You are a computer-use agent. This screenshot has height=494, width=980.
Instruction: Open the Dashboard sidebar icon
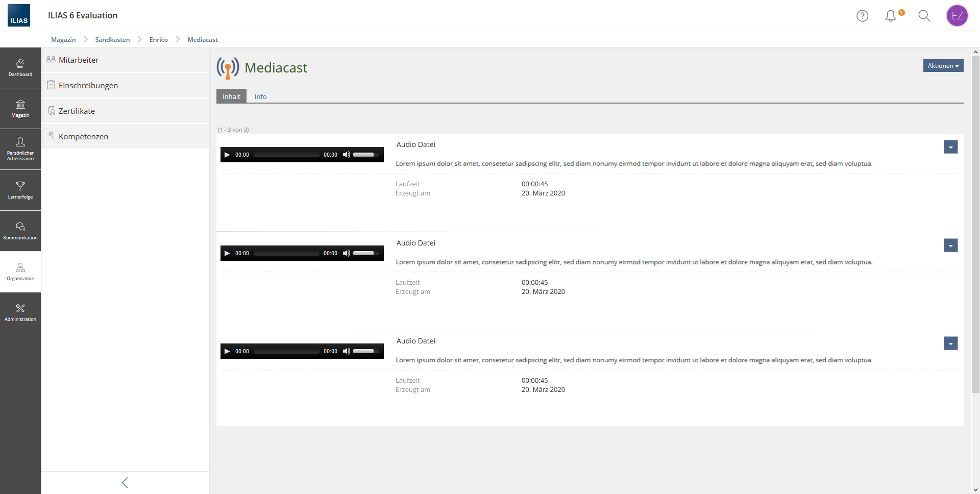pos(20,68)
